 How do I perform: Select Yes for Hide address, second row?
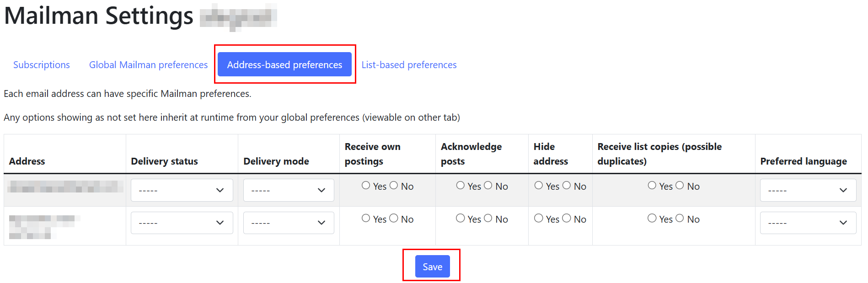[x=539, y=218]
